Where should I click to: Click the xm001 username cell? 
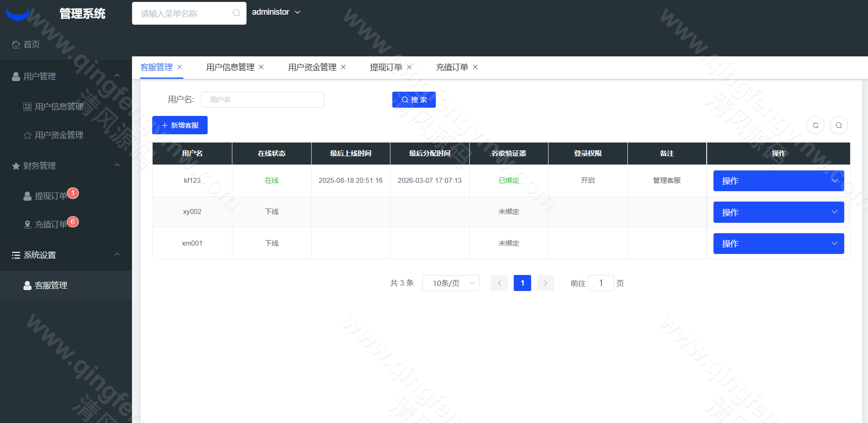click(192, 243)
